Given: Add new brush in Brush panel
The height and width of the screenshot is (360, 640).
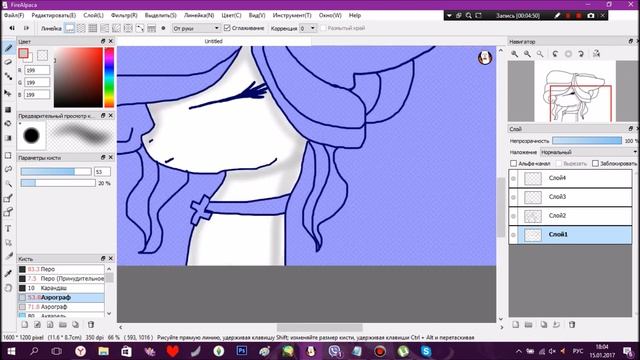Looking at the screenshot, I should (x=25, y=324).
